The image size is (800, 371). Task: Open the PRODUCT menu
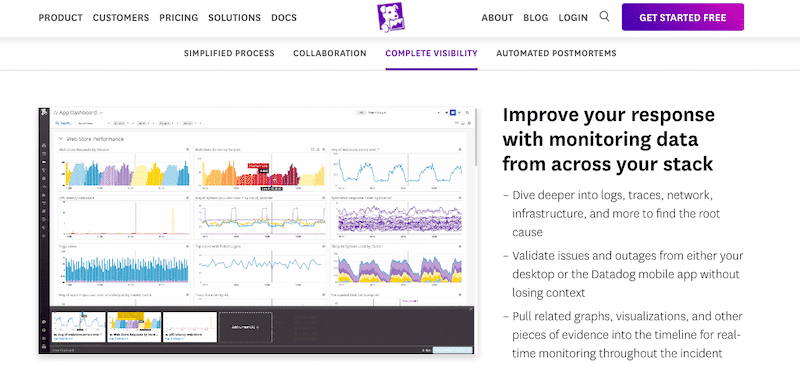click(x=61, y=18)
